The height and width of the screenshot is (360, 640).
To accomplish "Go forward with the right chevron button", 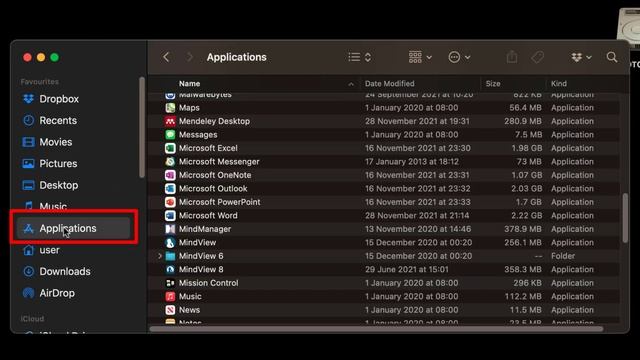I will point(189,57).
